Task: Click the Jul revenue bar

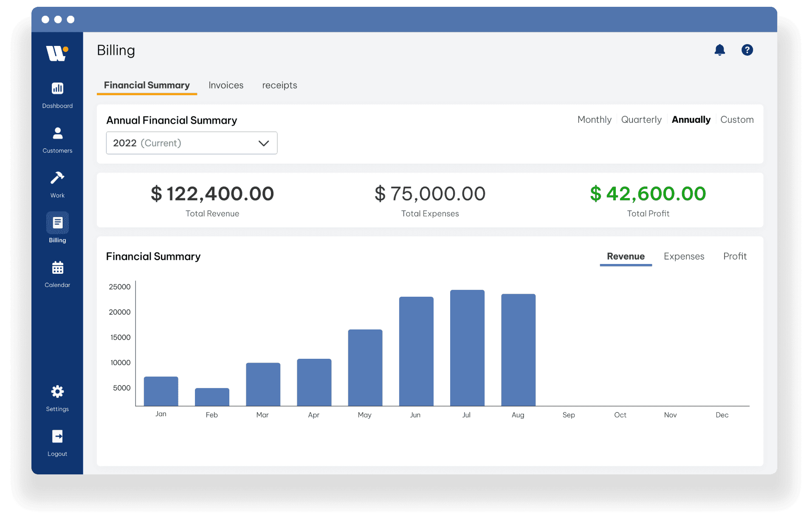Action: coord(467,348)
